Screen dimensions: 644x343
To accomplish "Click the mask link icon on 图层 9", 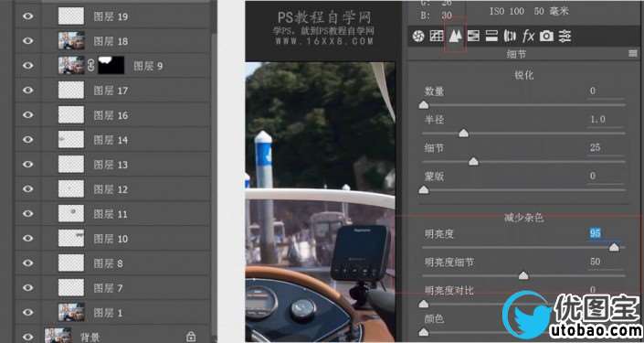I will 91,65.
